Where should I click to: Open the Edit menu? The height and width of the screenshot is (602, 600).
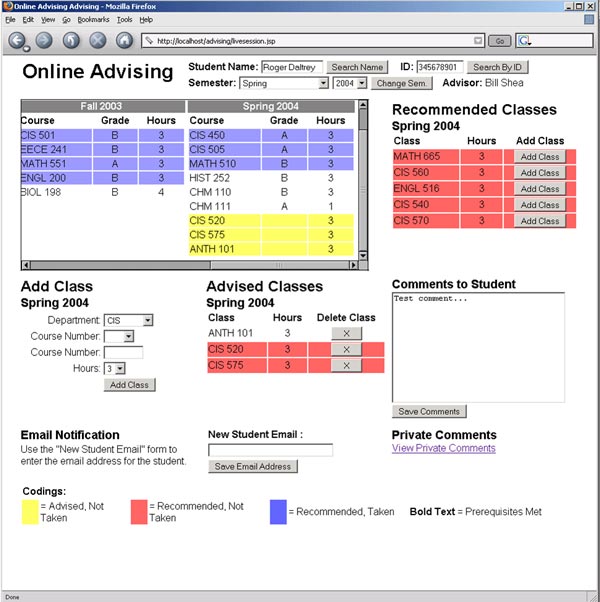tap(28, 20)
